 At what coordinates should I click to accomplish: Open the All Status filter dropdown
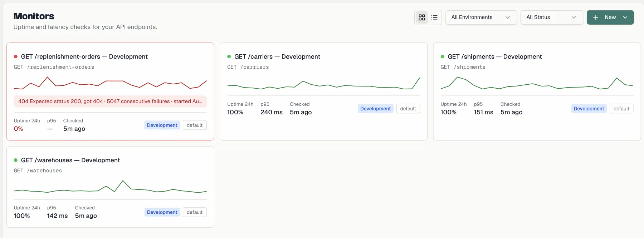[x=551, y=17]
